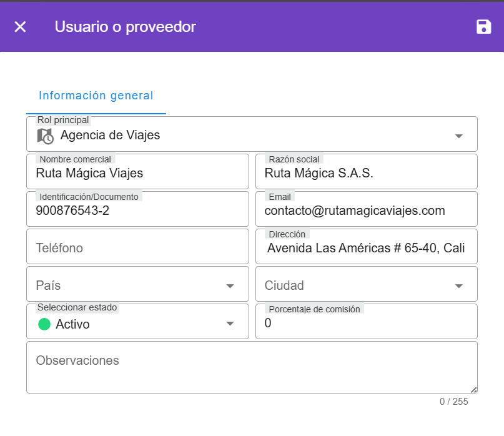Click the green Activo status dot

tap(44, 324)
